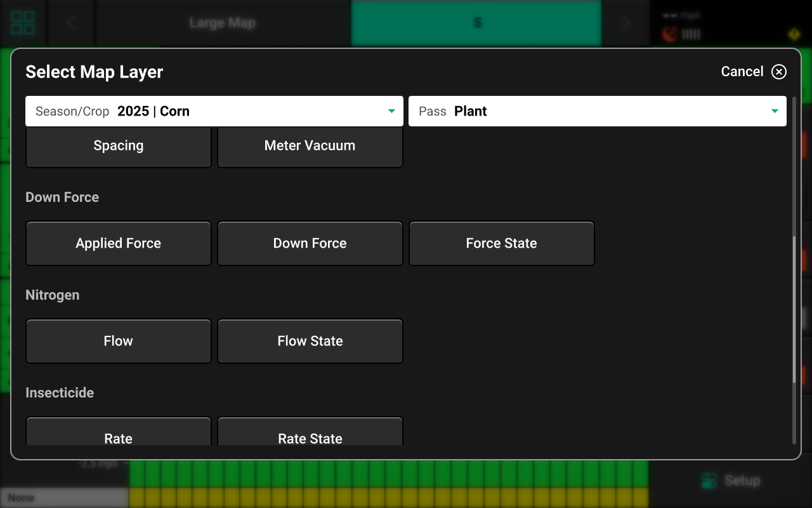Expand the Pass dropdown
The width and height of the screenshot is (812, 508).
597,111
